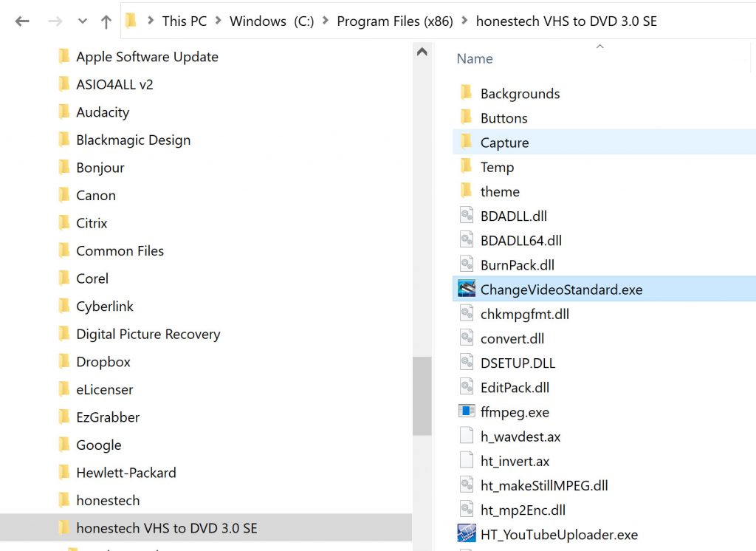Navigate up one folder level
Image resolution: width=756 pixels, height=551 pixels.
pos(106,21)
